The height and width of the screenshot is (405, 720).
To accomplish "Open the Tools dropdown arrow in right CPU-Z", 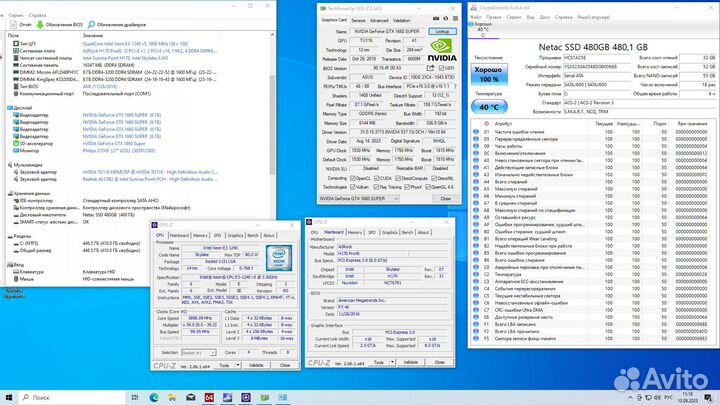I will click(x=393, y=362).
